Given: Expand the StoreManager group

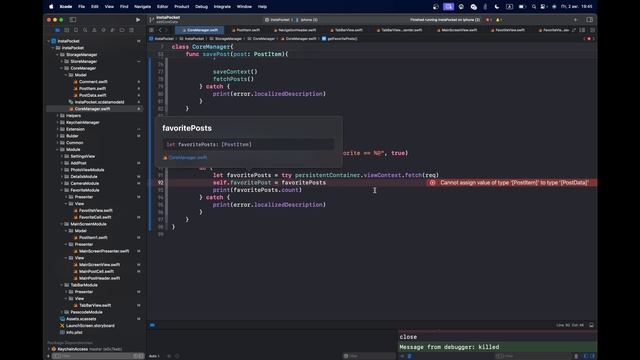Looking at the screenshot, I should click(x=62, y=62).
